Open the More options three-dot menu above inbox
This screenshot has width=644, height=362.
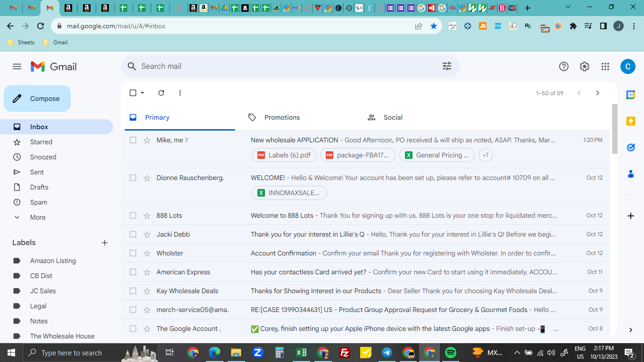coord(180,93)
